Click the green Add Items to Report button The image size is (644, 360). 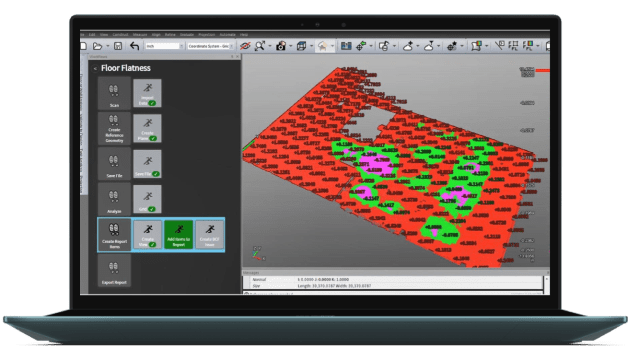(x=179, y=235)
